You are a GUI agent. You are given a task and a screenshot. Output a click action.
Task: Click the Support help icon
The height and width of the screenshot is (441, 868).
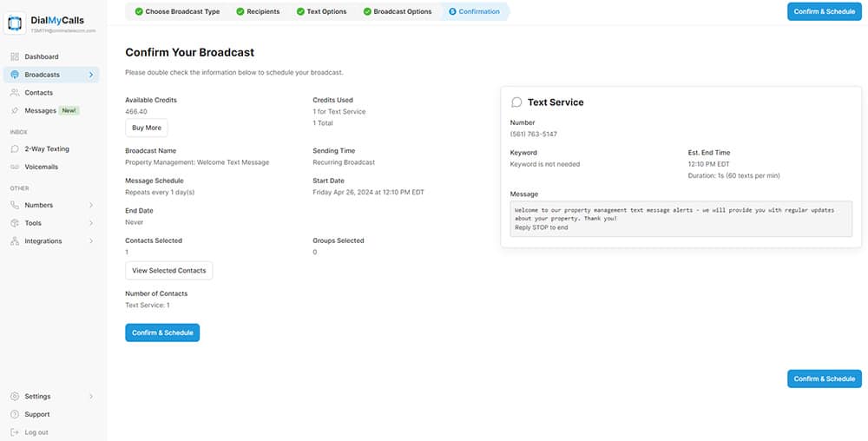[15, 414]
